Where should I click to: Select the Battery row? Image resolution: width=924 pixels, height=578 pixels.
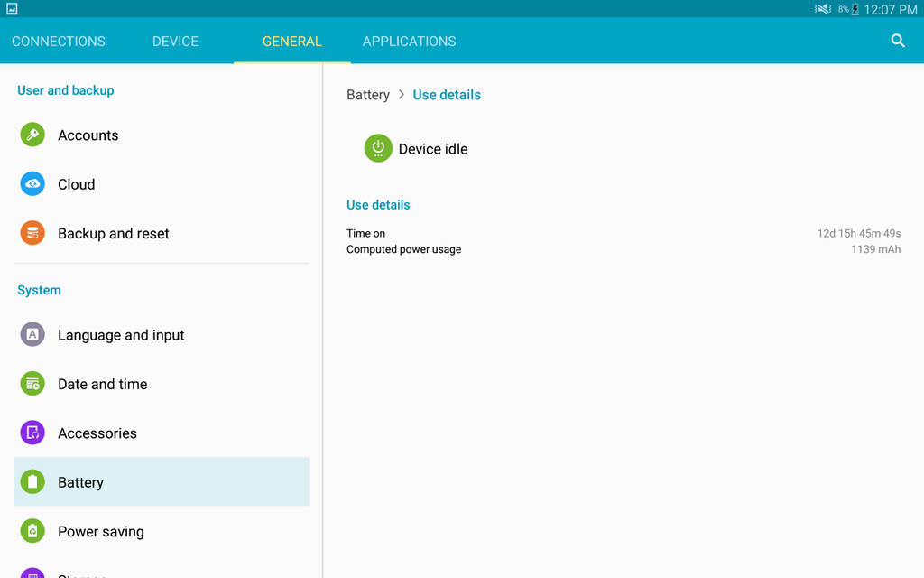[x=162, y=482]
